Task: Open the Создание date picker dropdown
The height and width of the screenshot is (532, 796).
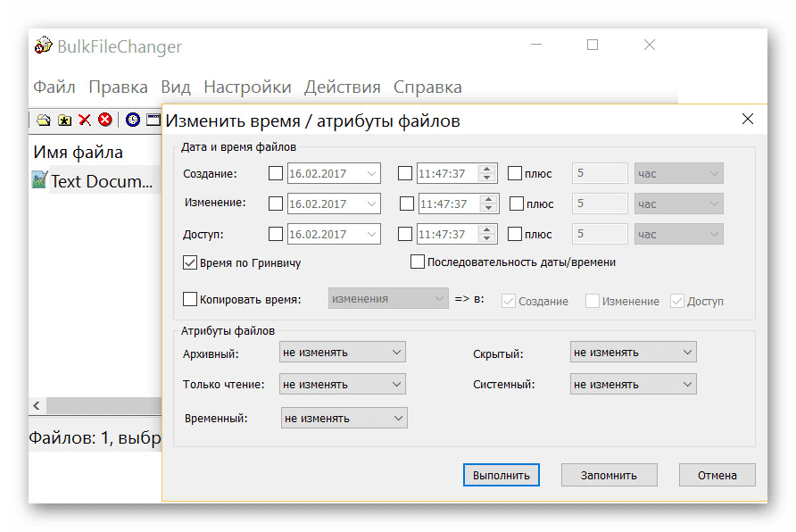Action: [x=371, y=173]
